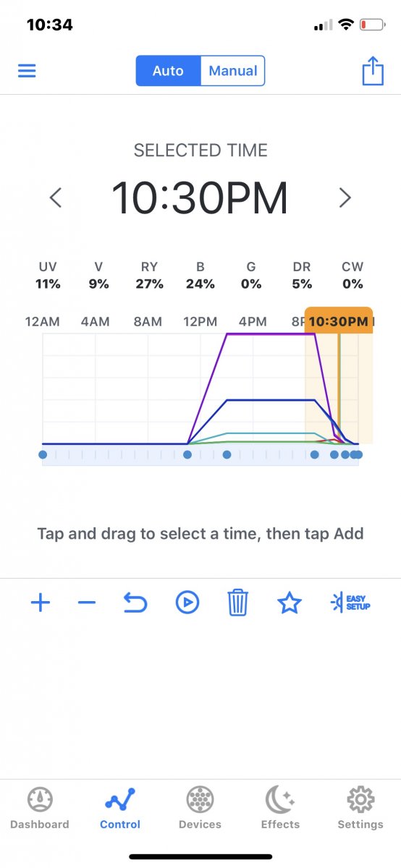Add a time point with plus icon
The width and height of the screenshot is (401, 868).
pos(41,602)
